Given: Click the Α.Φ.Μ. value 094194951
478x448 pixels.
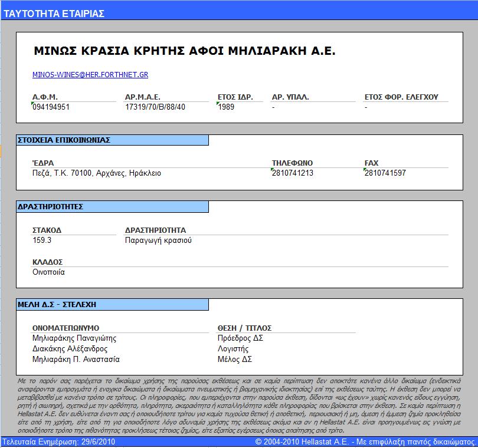Looking at the screenshot, I should 51,107.
